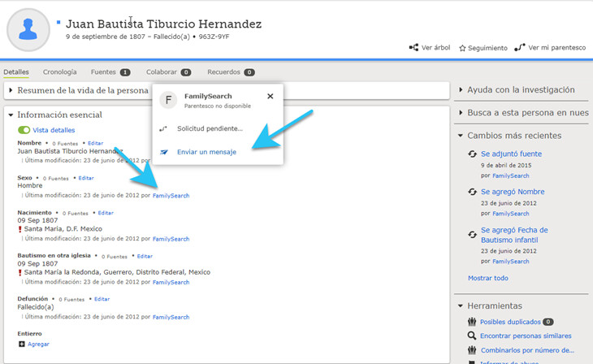Click the Solicitud pendiente relationship icon
Viewport: 593px width, 364px height.
point(163,129)
